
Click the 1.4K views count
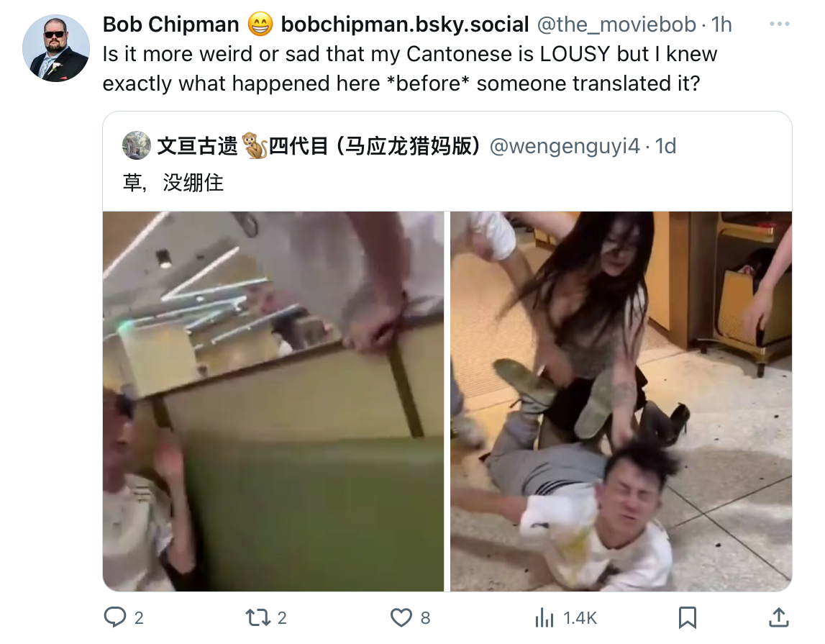580,617
